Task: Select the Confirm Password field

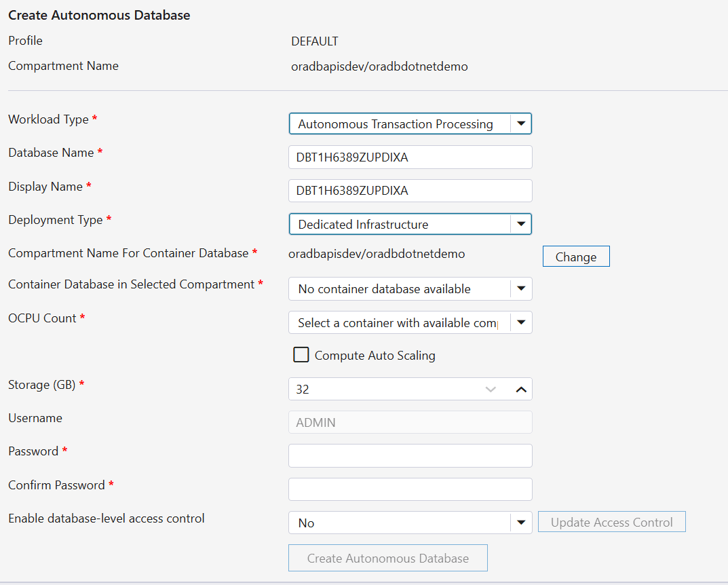Action: click(x=410, y=489)
